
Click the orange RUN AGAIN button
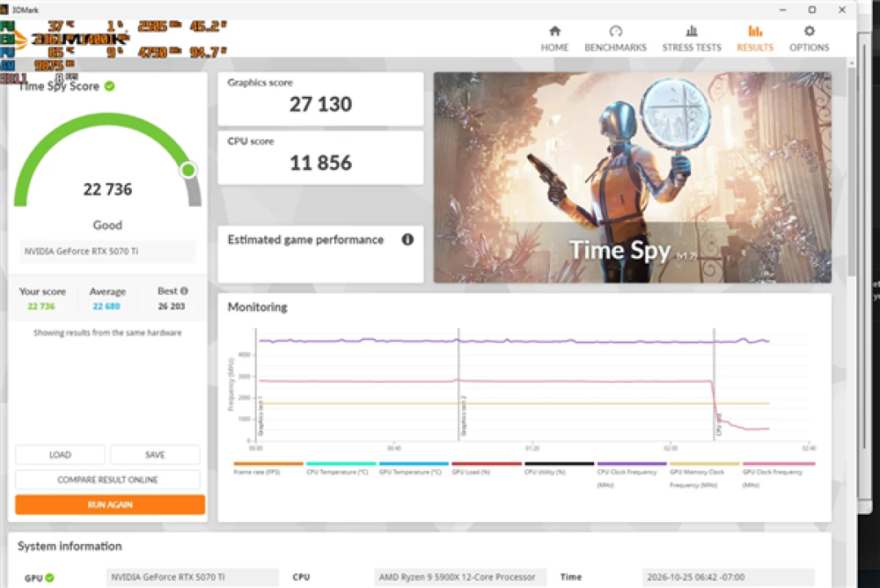click(110, 504)
